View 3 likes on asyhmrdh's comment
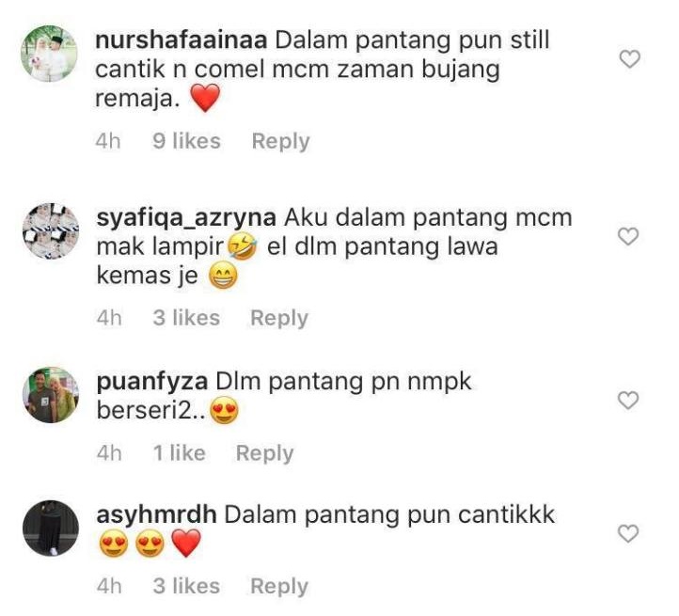Screen dimensions: 679x616 tap(186, 586)
